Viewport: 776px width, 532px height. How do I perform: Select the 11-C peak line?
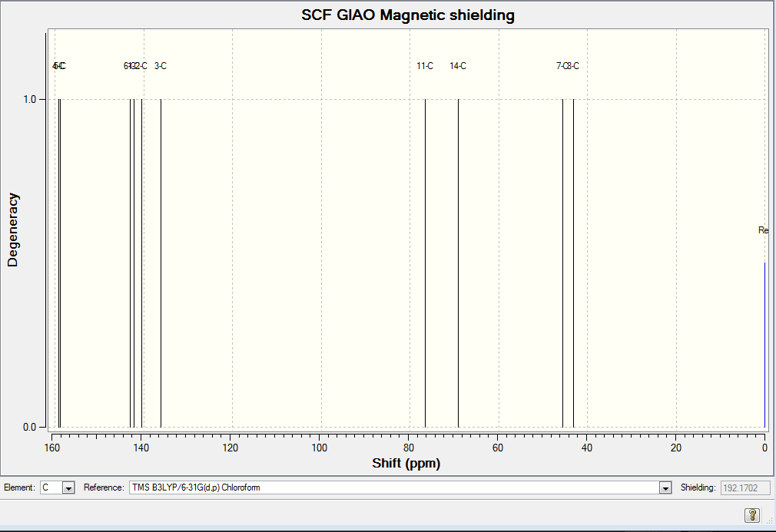pos(425,263)
